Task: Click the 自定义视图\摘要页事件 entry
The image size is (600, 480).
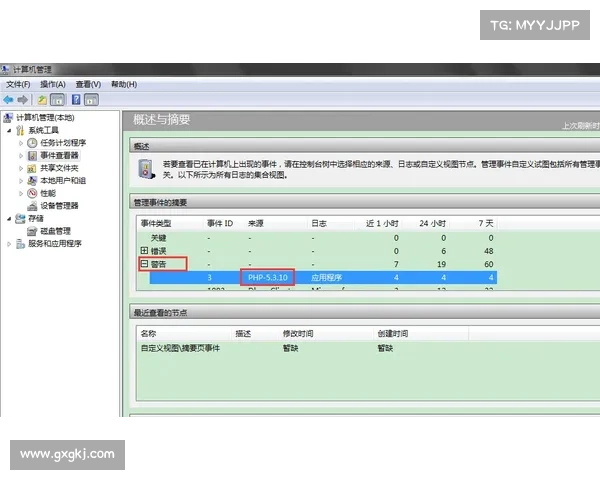Action: (180, 348)
